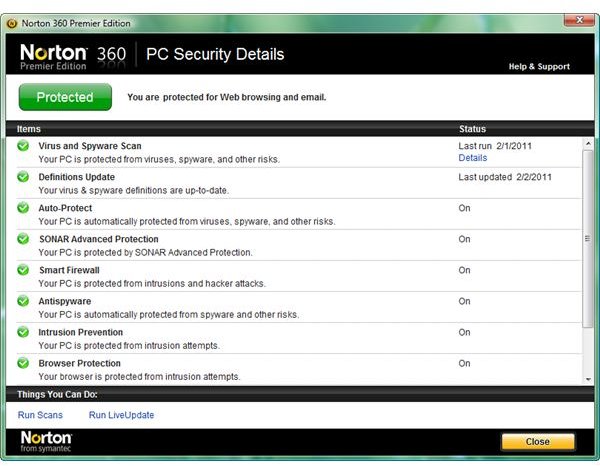Click the yellow Close button
The height and width of the screenshot is (466, 600).
click(538, 442)
